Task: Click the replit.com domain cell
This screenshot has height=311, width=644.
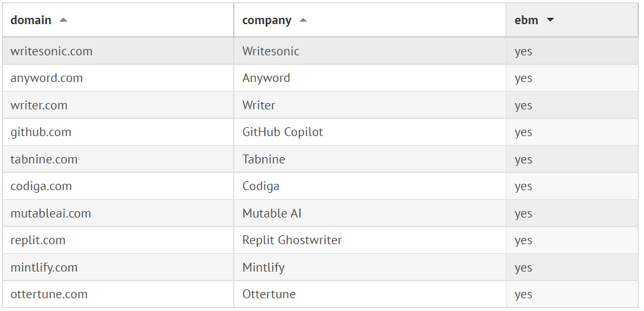Action: pyautogui.click(x=38, y=240)
